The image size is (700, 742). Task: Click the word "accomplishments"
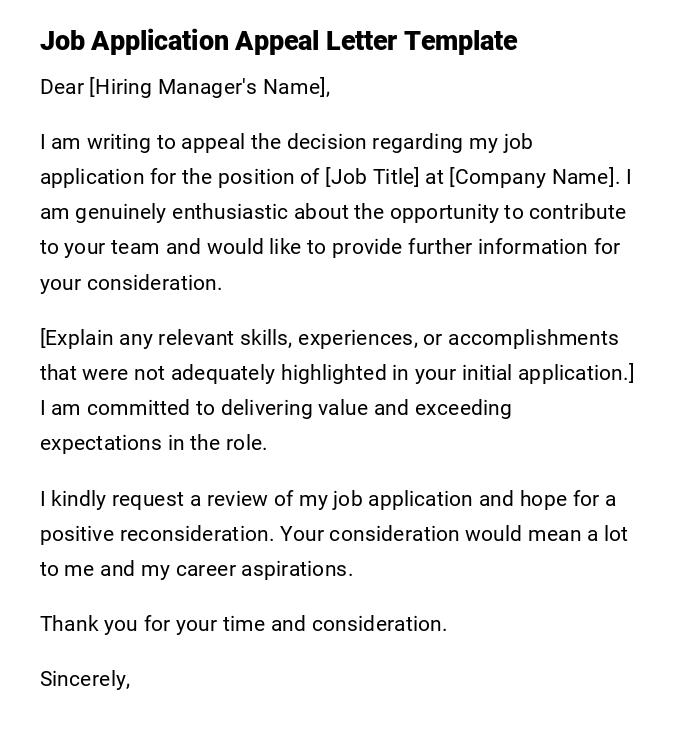[533, 338]
